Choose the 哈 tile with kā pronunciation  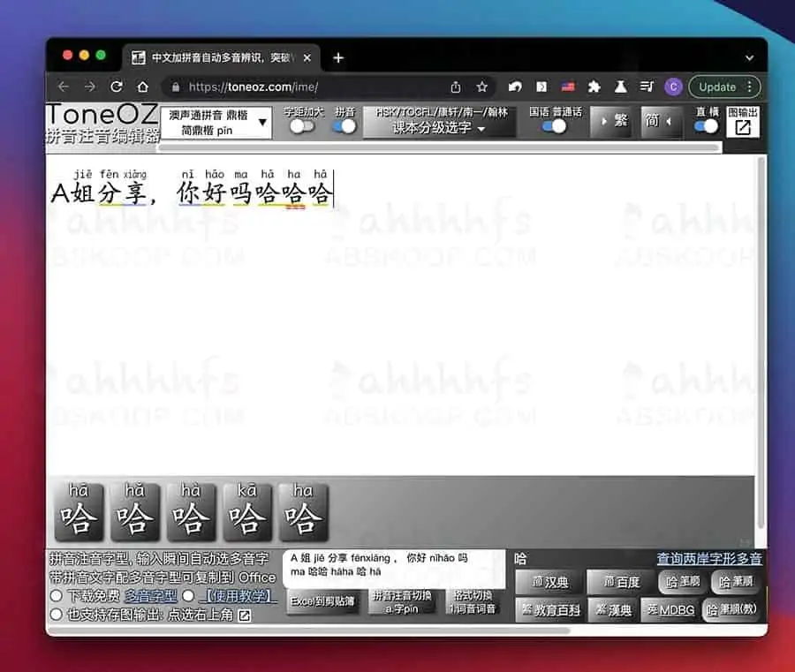click(246, 511)
